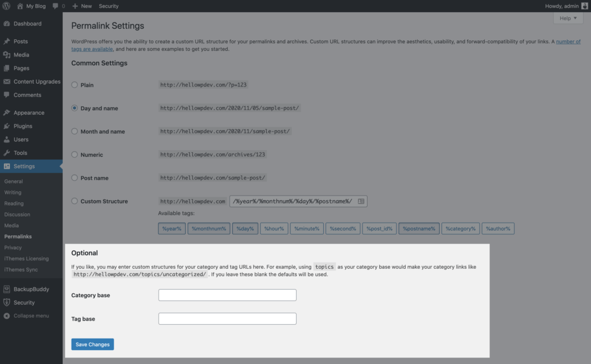The height and width of the screenshot is (364, 591).
Task: Insert the %year% tag
Action: point(172,228)
